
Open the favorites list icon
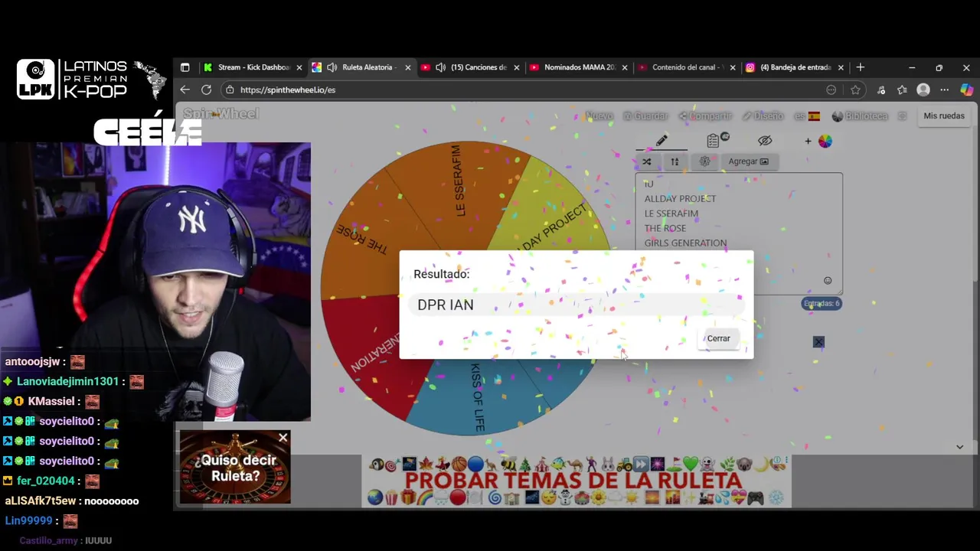tap(902, 90)
